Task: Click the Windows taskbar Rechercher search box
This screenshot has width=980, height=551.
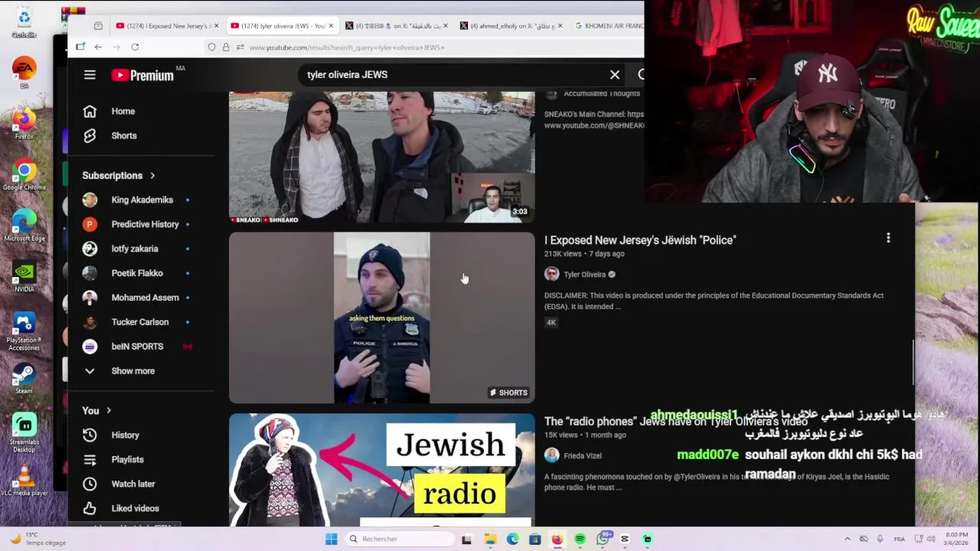Action: point(398,539)
